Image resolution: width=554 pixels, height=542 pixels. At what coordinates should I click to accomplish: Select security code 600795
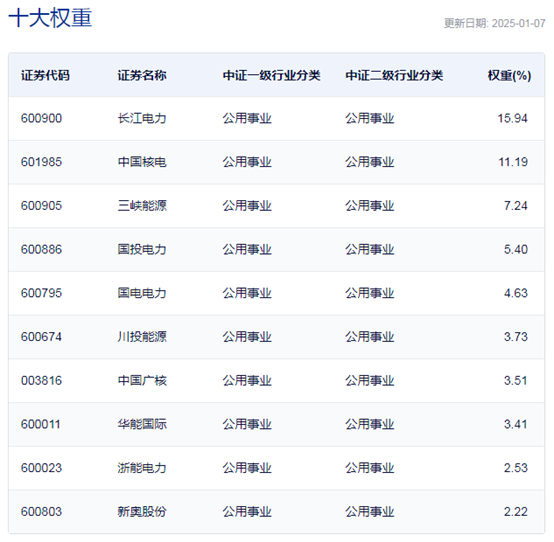point(41,293)
